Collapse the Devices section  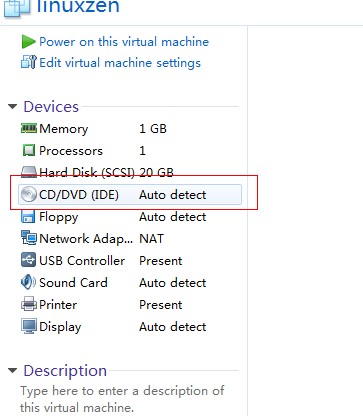pos(12,107)
